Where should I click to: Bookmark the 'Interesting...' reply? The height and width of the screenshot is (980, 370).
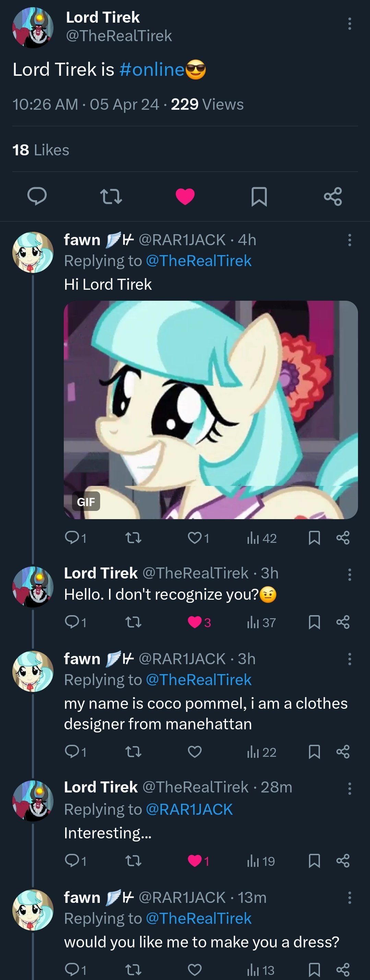(314, 861)
